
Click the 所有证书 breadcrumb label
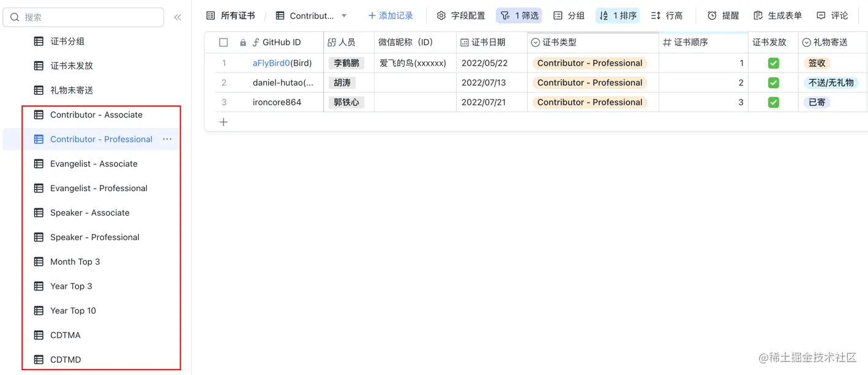(x=238, y=15)
